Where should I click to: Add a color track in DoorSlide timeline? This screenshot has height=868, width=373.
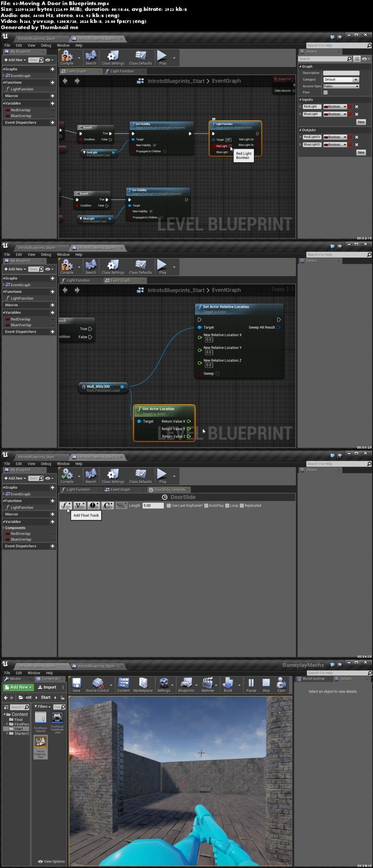click(x=108, y=505)
